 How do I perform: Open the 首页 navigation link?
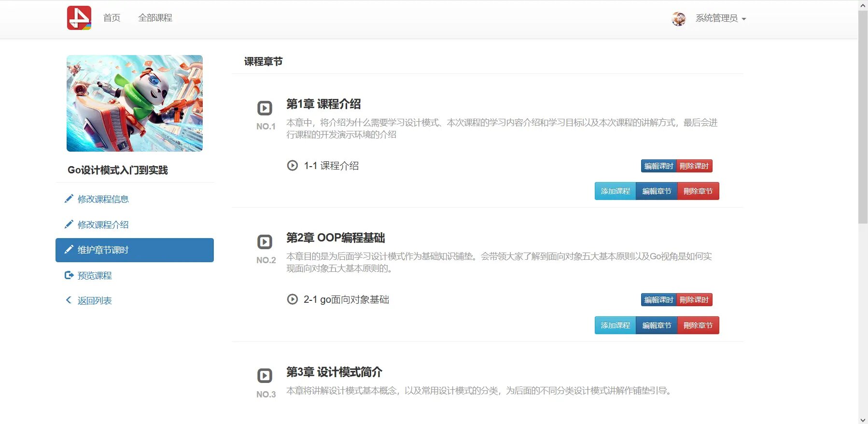click(112, 18)
